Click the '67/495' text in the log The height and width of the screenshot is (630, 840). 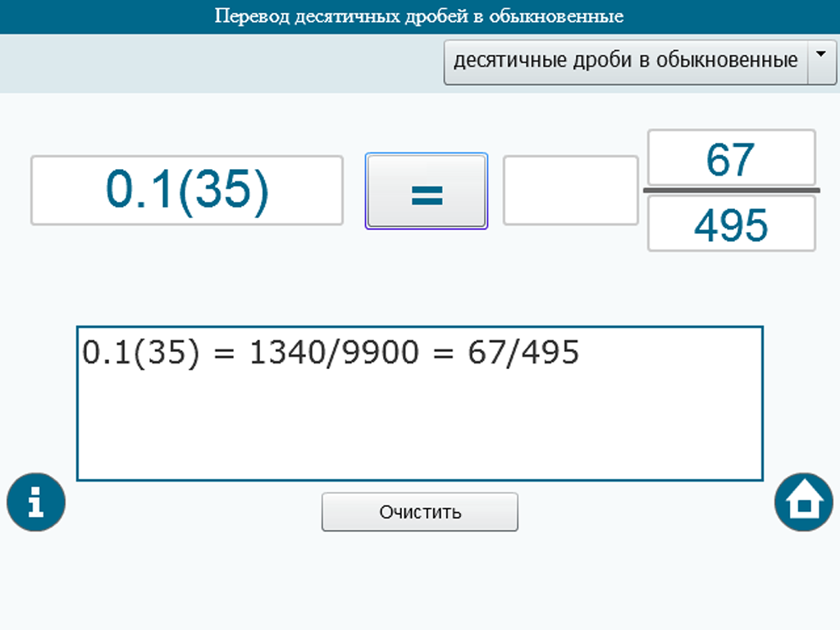click(x=523, y=353)
